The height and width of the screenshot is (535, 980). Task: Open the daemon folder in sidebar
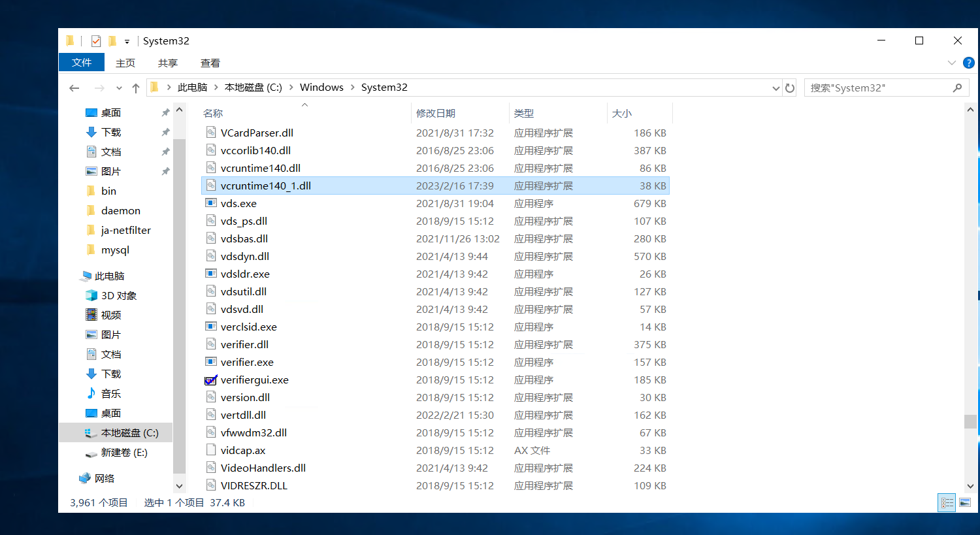[121, 211]
